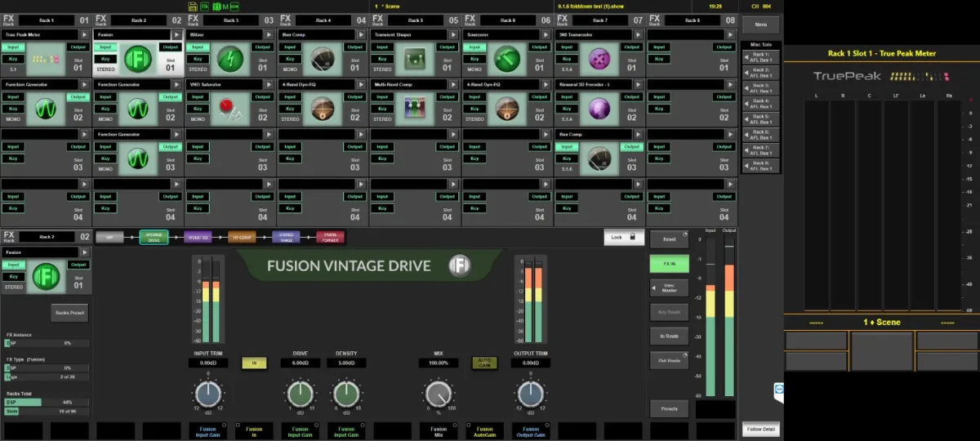Screen dimensions: 980x441
Task: Open plugin selector arrow for Rack 8 Slot 01
Action: point(732,35)
